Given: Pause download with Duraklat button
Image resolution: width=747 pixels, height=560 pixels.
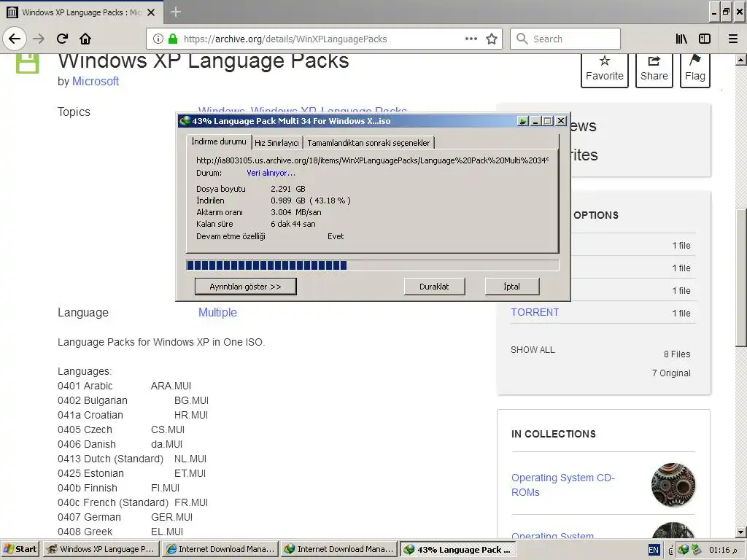Looking at the screenshot, I should point(434,287).
